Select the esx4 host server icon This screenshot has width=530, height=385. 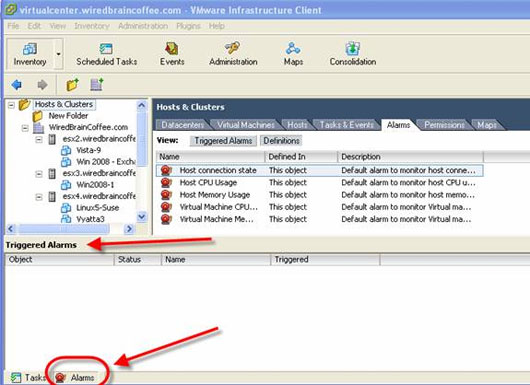coord(52,196)
